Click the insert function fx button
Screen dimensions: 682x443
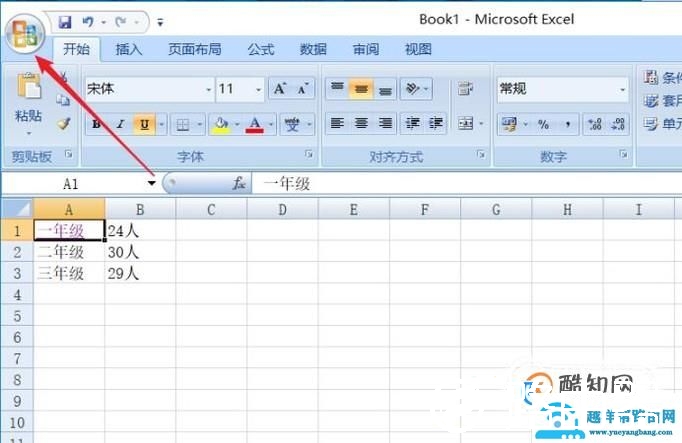(239, 183)
